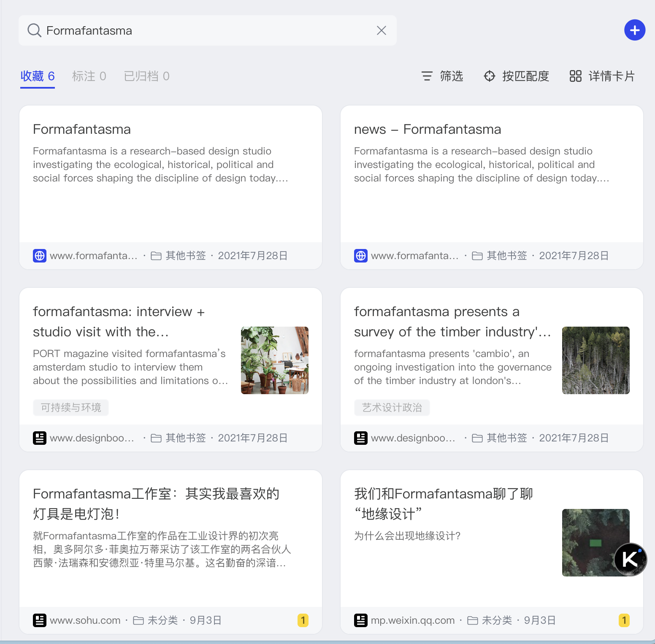Click the globe site icon on news card

click(x=360, y=255)
